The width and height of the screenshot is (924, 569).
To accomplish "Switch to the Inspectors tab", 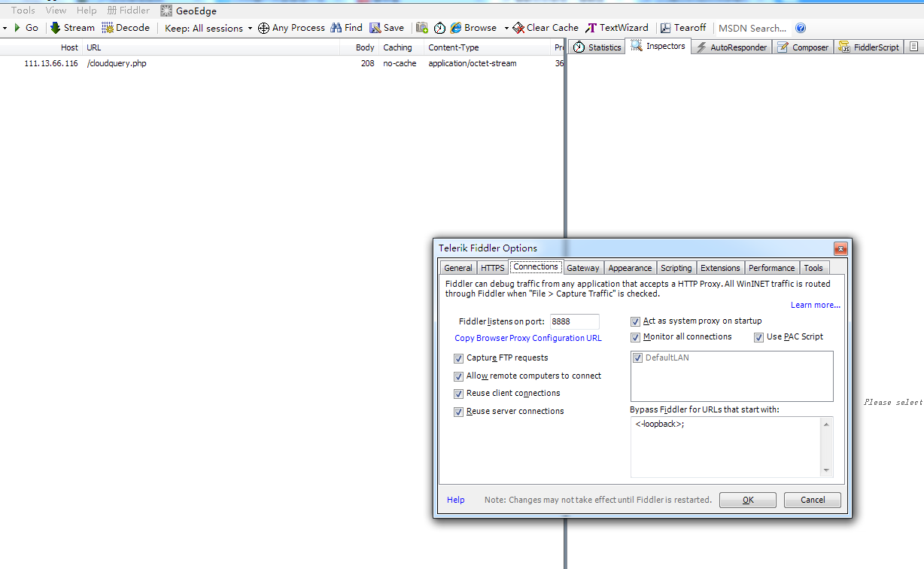I will click(658, 46).
